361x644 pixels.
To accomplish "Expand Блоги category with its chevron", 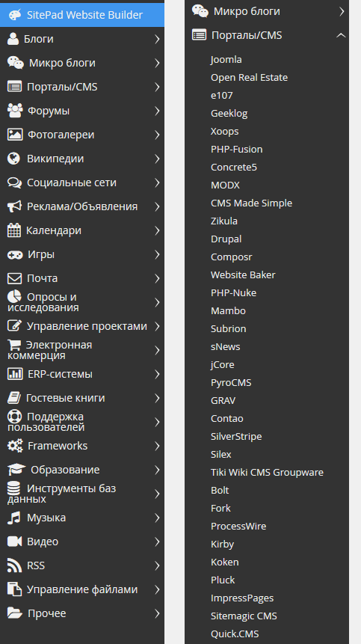I will click(x=157, y=39).
